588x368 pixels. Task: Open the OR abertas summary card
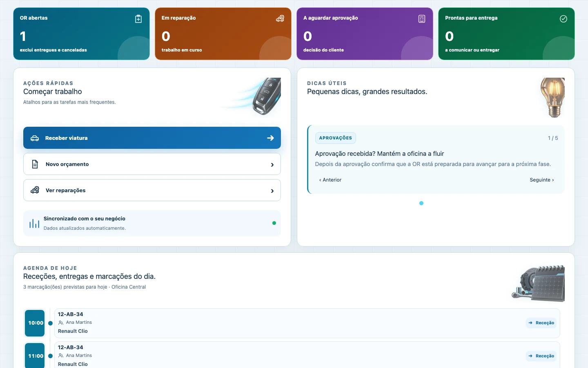pos(82,34)
